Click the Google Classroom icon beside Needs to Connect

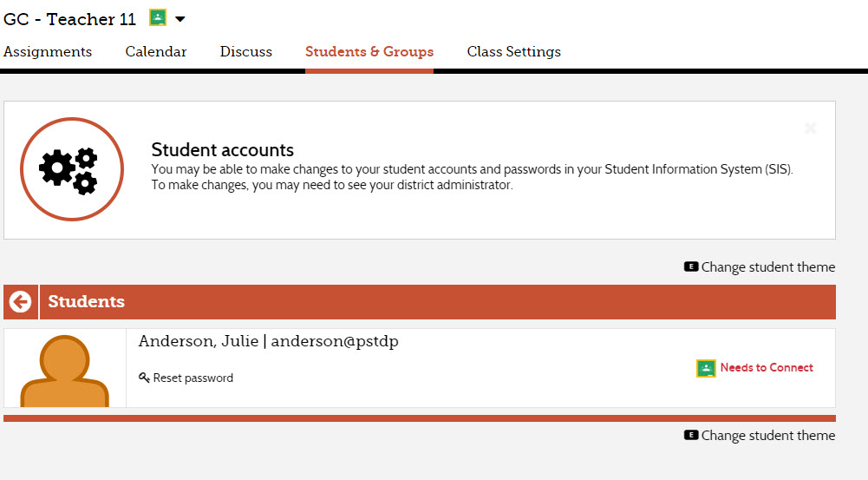[x=706, y=368]
